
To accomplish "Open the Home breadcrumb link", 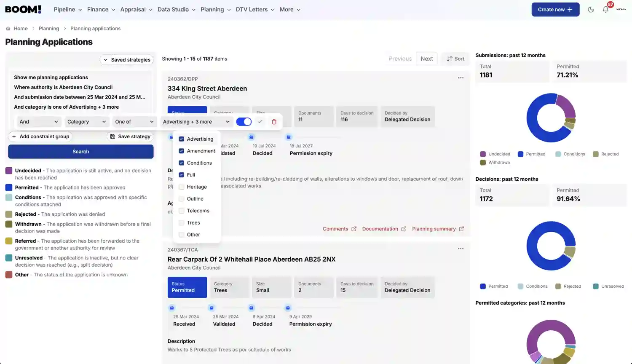I will coord(20,29).
